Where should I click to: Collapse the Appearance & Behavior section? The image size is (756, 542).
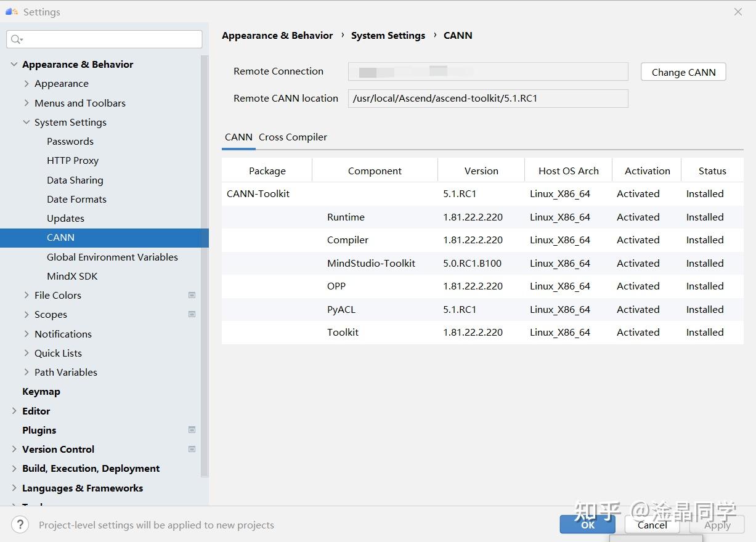coord(14,64)
